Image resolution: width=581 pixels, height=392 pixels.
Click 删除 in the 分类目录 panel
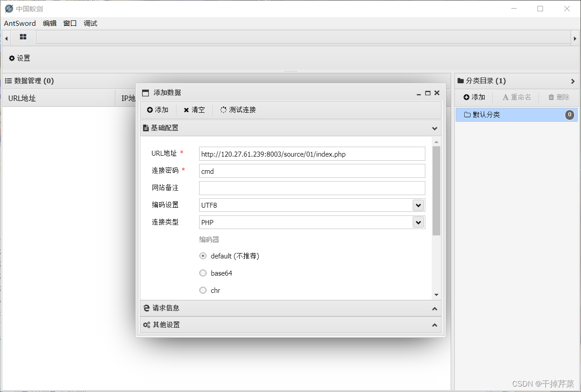[x=559, y=97]
